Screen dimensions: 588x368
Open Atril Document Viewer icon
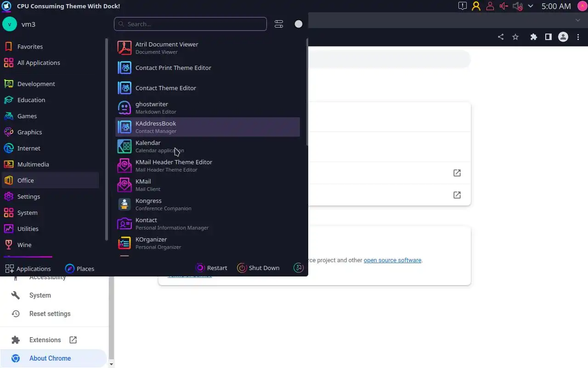(x=124, y=48)
